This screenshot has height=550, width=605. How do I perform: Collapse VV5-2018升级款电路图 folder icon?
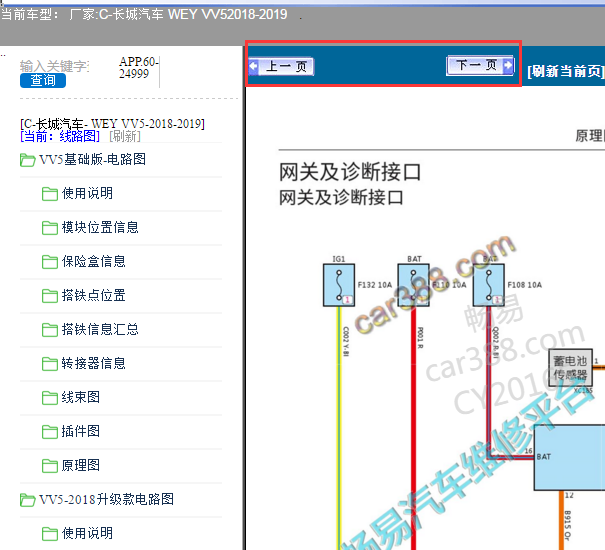point(27,500)
